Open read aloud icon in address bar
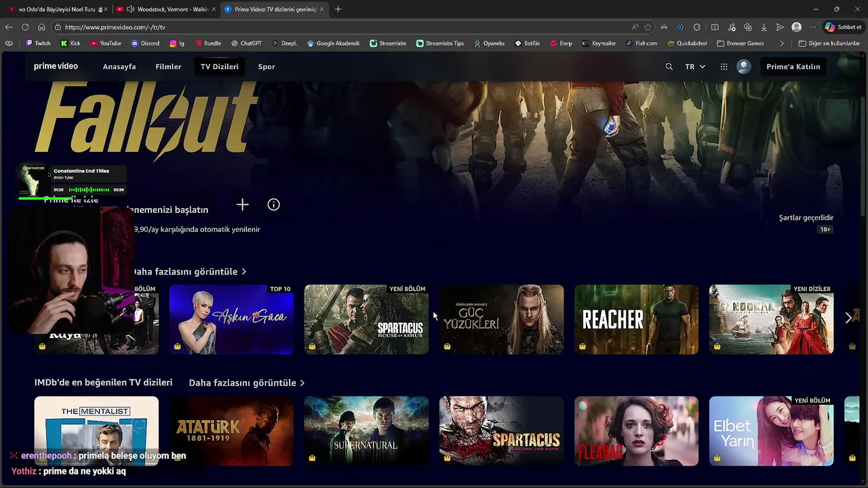Viewport: 868px width, 488px height. 635,27
